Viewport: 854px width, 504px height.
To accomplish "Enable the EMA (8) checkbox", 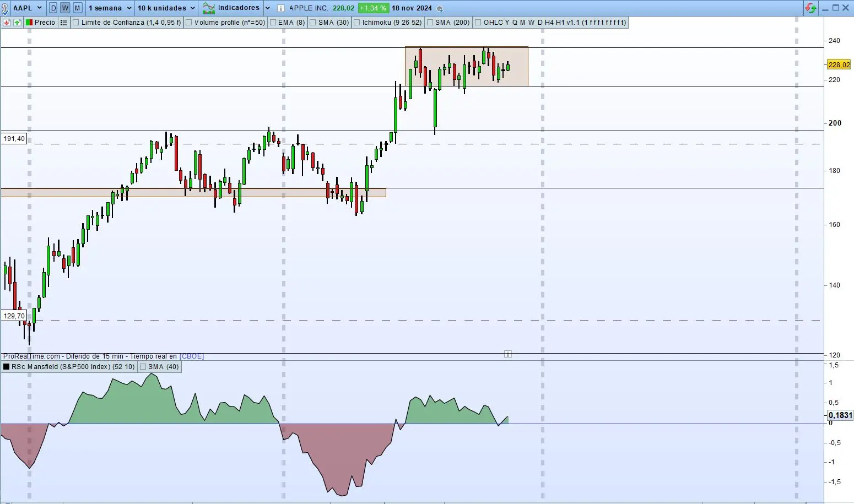I will click(x=273, y=23).
